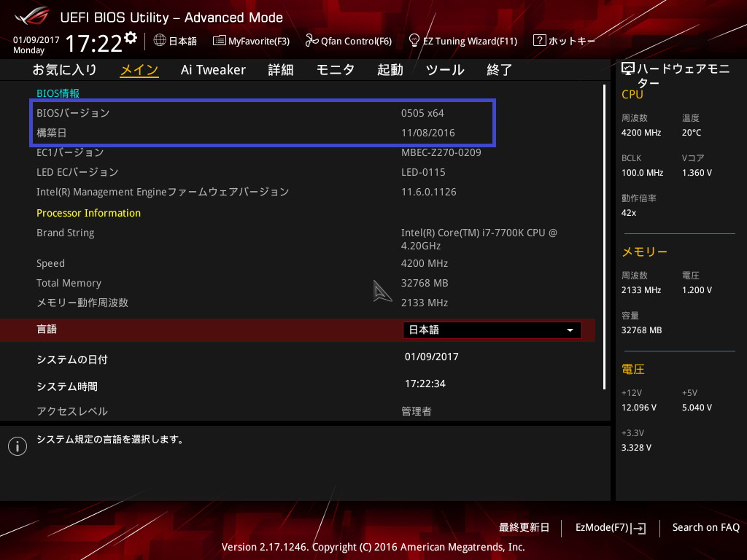Click メモリー動作周波数 label

pyautogui.click(x=82, y=303)
